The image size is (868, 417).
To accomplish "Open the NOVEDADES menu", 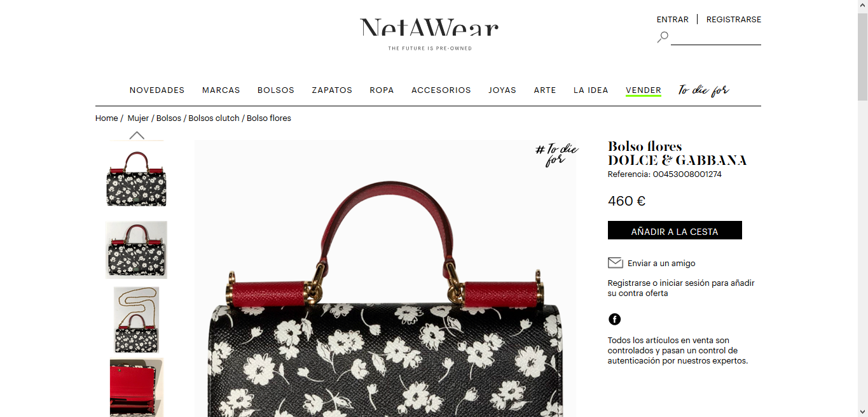I will coord(157,90).
